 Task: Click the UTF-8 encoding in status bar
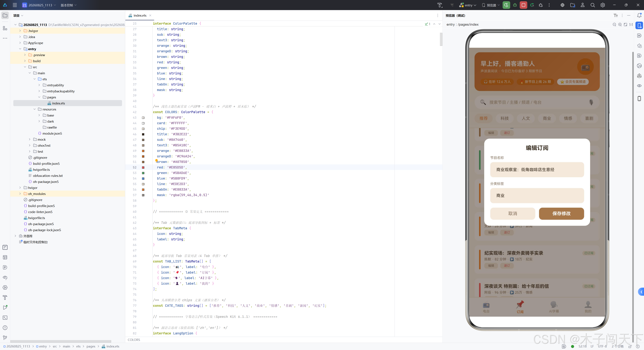(602, 346)
